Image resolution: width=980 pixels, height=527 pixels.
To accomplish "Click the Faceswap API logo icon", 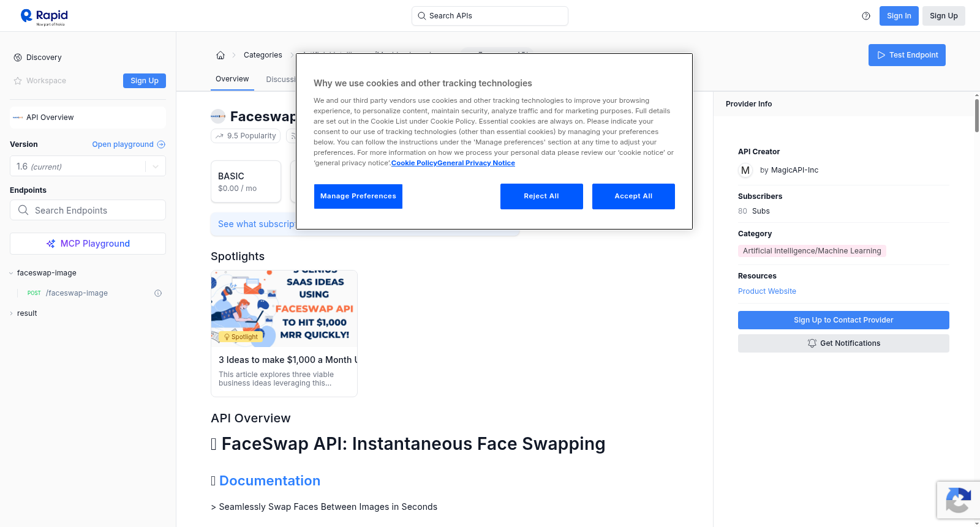I will click(x=218, y=116).
